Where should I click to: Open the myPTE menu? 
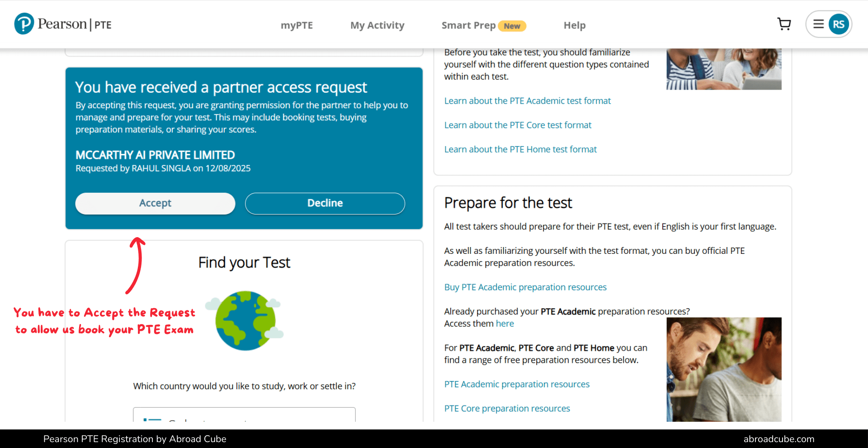(x=297, y=25)
